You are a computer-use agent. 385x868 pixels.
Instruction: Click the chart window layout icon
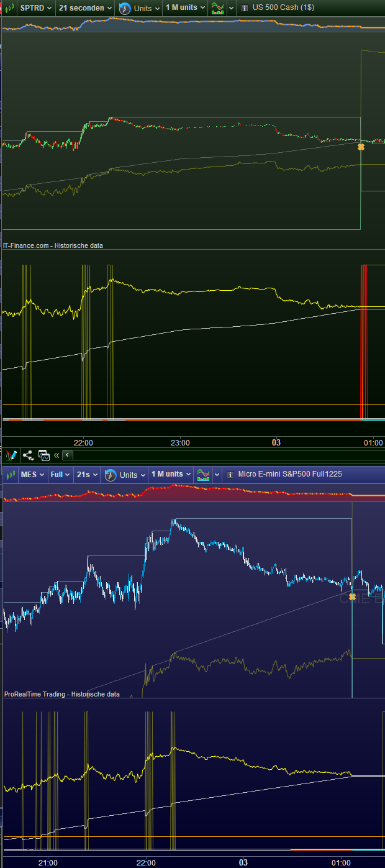tap(44, 455)
